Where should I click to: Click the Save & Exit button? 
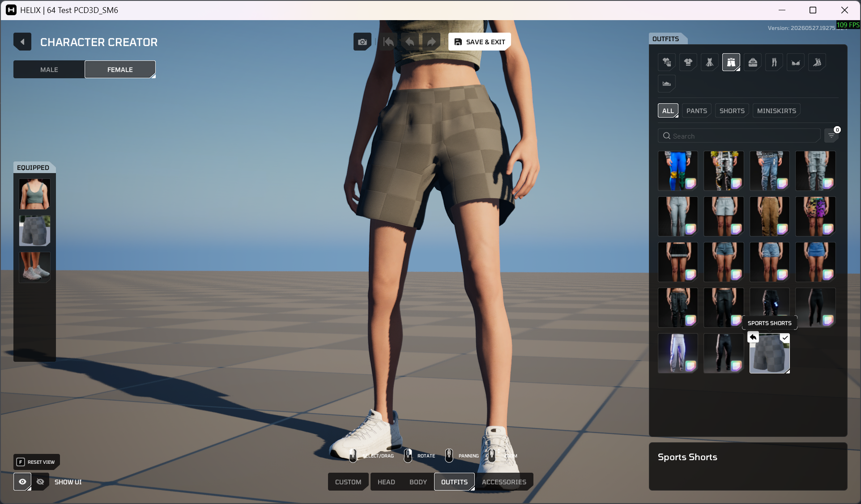(480, 42)
